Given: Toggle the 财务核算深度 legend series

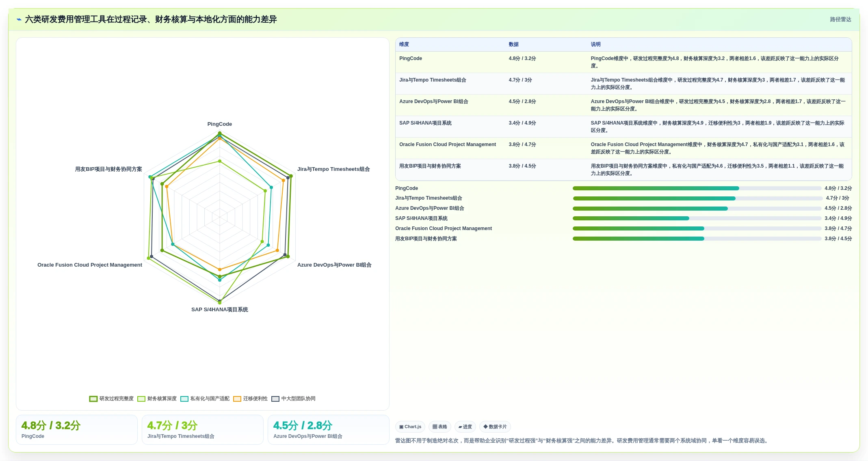Looking at the screenshot, I should coord(157,399).
